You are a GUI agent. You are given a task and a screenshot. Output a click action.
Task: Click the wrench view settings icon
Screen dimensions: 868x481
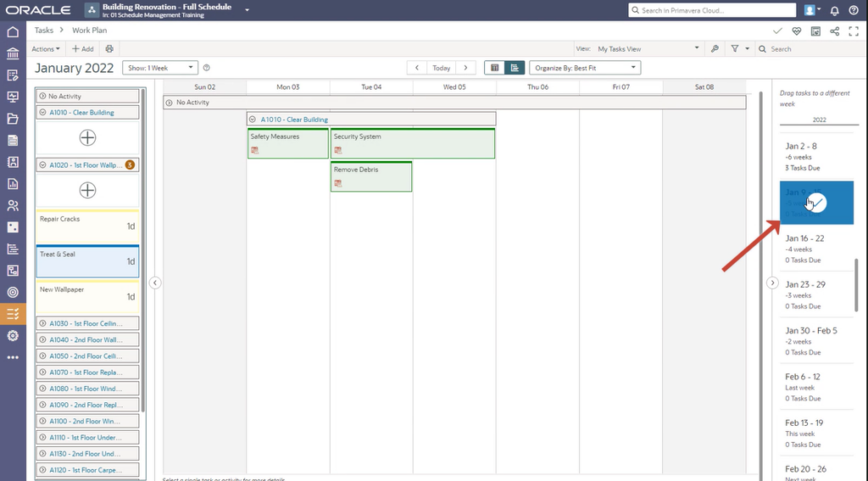coord(715,49)
